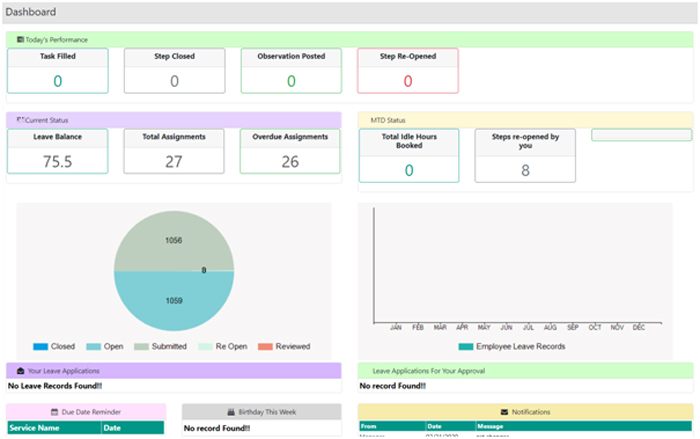Open the Task Filled card

point(57,71)
